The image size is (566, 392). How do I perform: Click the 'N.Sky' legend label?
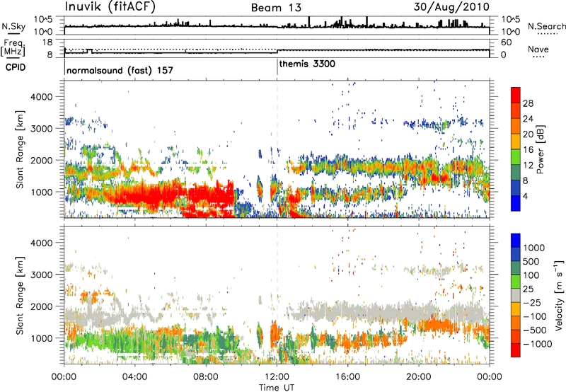13,26
